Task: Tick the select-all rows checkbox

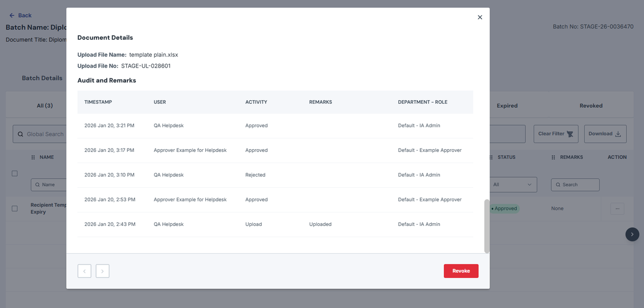Action: pos(14,173)
